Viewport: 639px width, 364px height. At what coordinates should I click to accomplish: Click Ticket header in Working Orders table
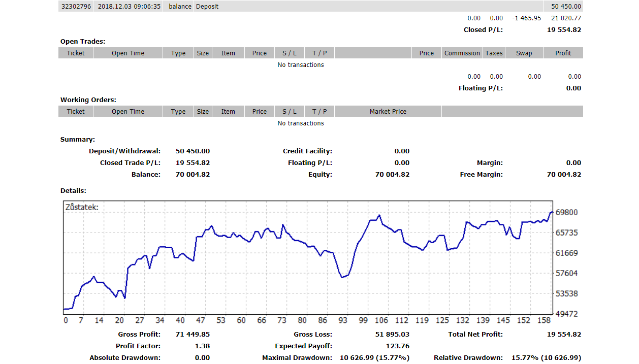[x=76, y=111]
